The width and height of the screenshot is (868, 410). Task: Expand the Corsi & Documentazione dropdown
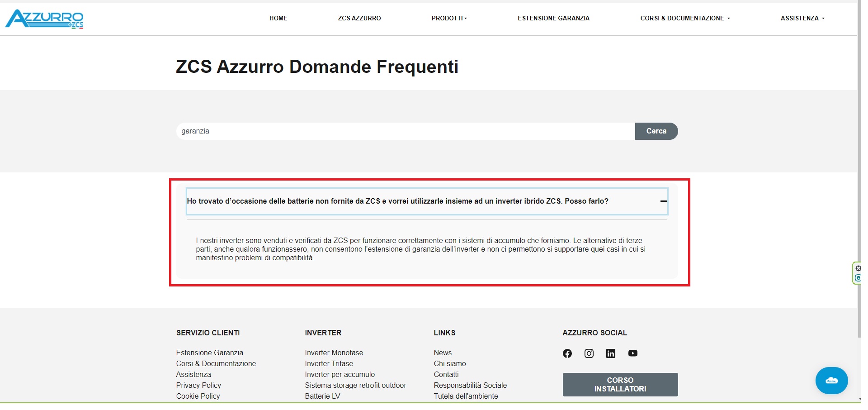tap(685, 18)
